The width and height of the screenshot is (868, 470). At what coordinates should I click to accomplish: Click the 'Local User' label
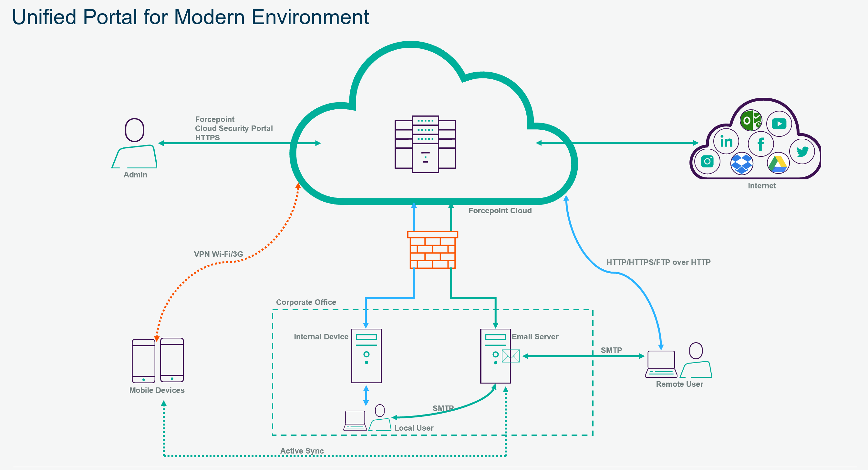coord(414,428)
